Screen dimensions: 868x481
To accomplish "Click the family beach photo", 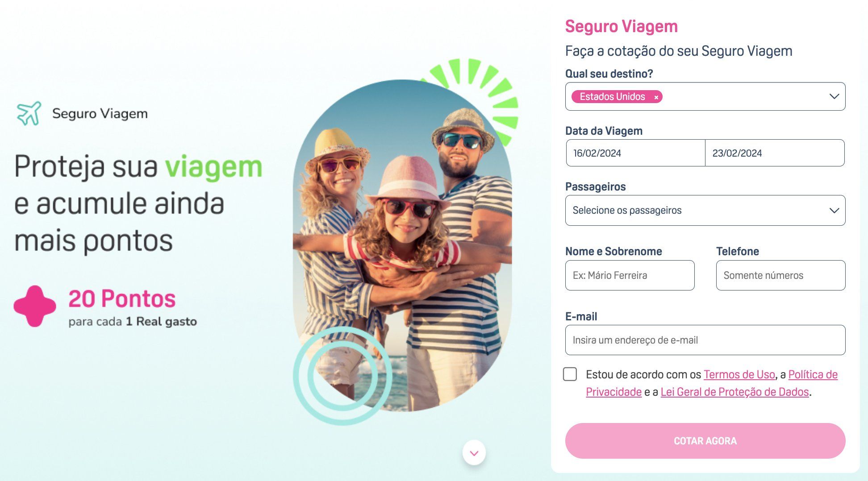I will 402,245.
